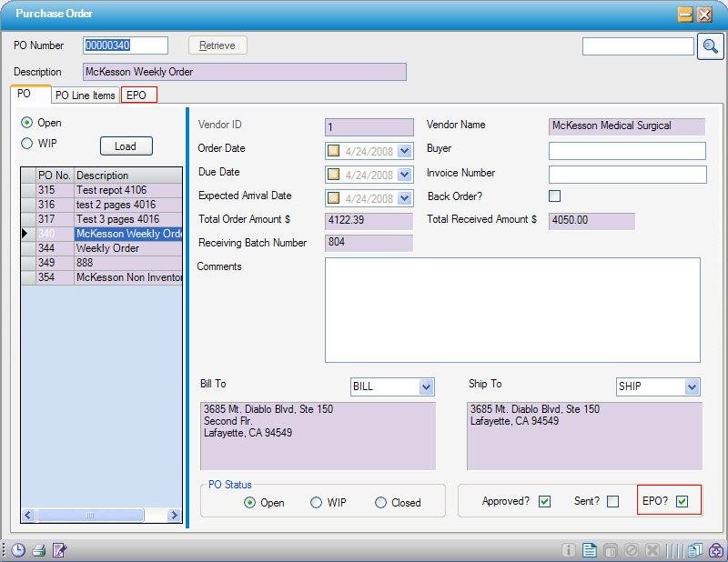The width and height of the screenshot is (728, 562).
Task: Click the purple add icon at bottom right
Action: pyautogui.click(x=714, y=550)
